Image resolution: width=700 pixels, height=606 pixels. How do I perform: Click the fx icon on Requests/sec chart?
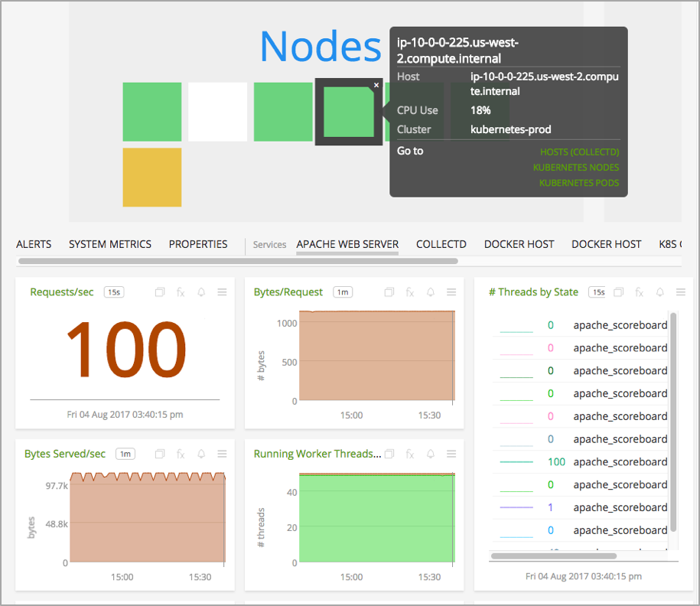(181, 292)
